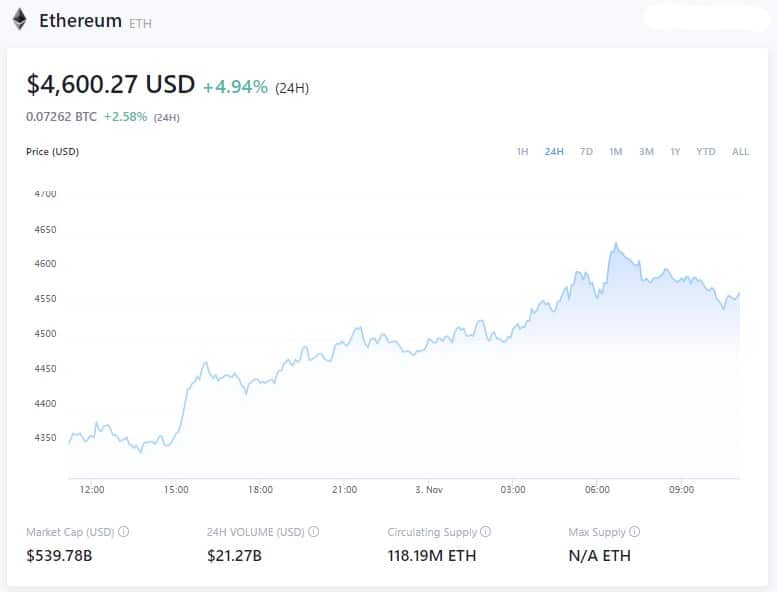Screen dimensions: 777x592
Task: Click the 0.07262 BTC value
Action: click(x=61, y=117)
